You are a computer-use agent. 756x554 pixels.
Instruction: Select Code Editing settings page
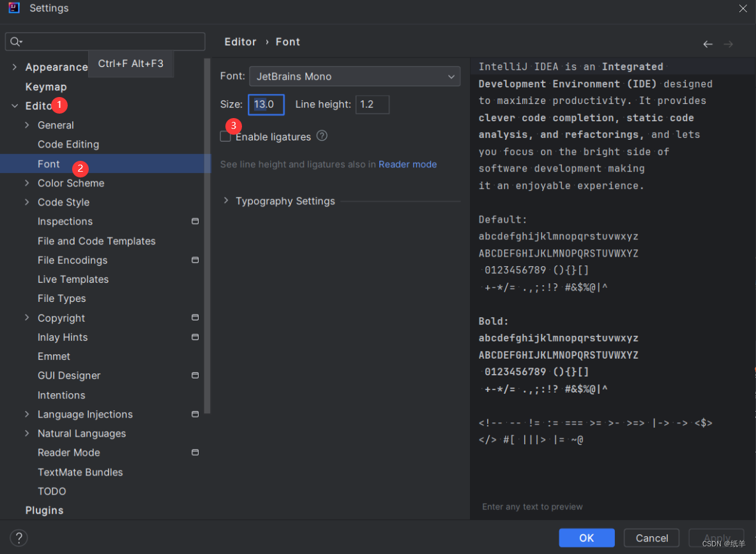68,144
